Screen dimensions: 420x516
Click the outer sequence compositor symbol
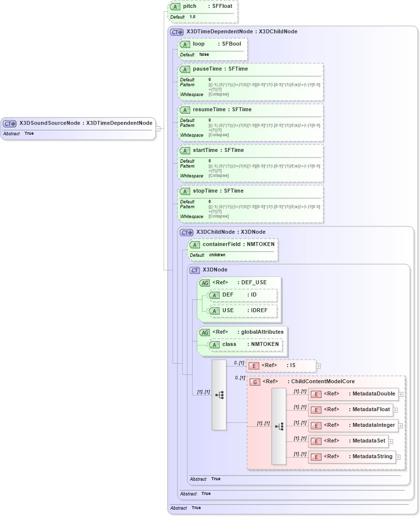(x=219, y=395)
